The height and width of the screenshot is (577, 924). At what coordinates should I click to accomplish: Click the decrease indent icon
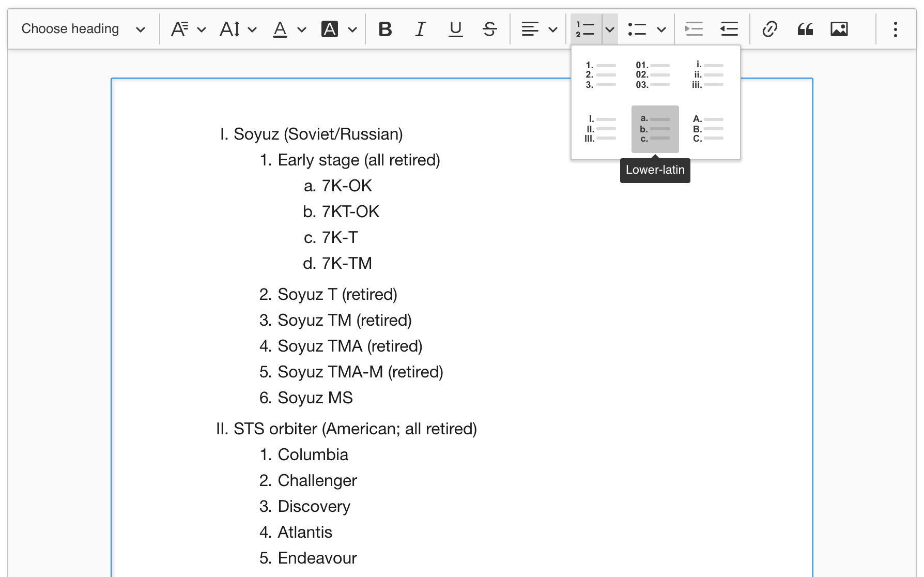[x=729, y=29]
